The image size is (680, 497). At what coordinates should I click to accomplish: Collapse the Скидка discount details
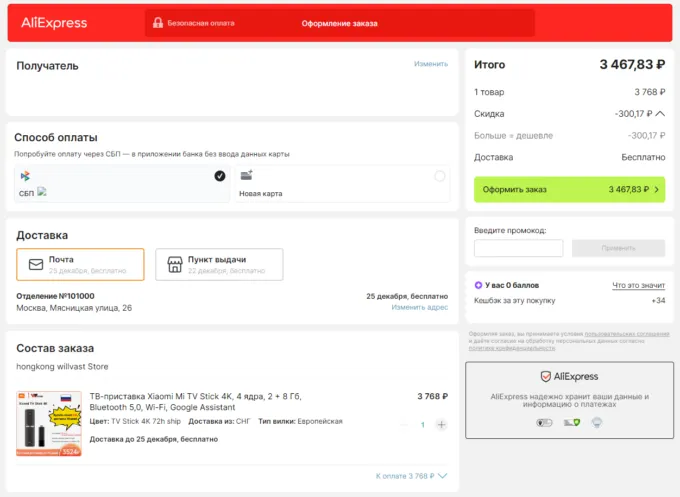tap(660, 114)
